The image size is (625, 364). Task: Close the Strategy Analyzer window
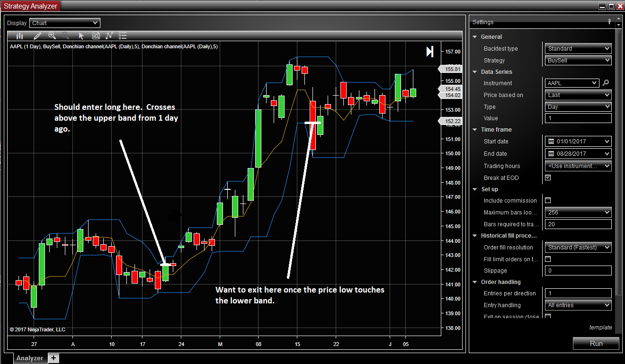click(x=620, y=6)
